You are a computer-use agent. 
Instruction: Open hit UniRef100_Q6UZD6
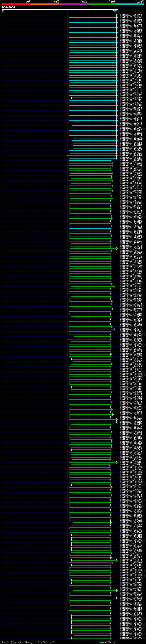pyautogui.click(x=131, y=20)
